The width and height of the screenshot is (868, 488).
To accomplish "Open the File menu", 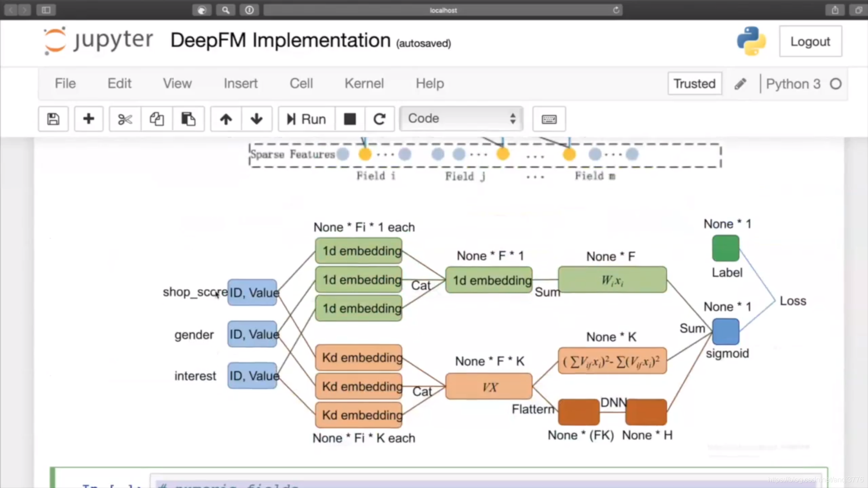I will point(65,83).
